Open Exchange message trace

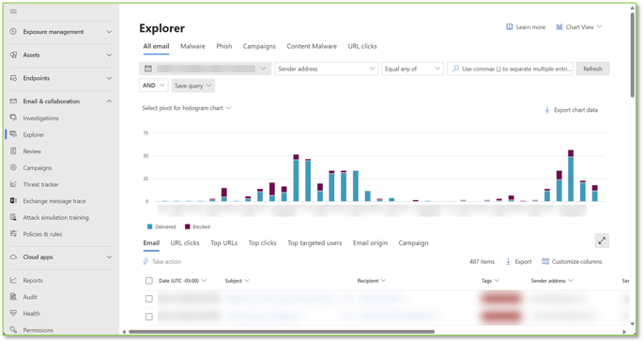54,201
